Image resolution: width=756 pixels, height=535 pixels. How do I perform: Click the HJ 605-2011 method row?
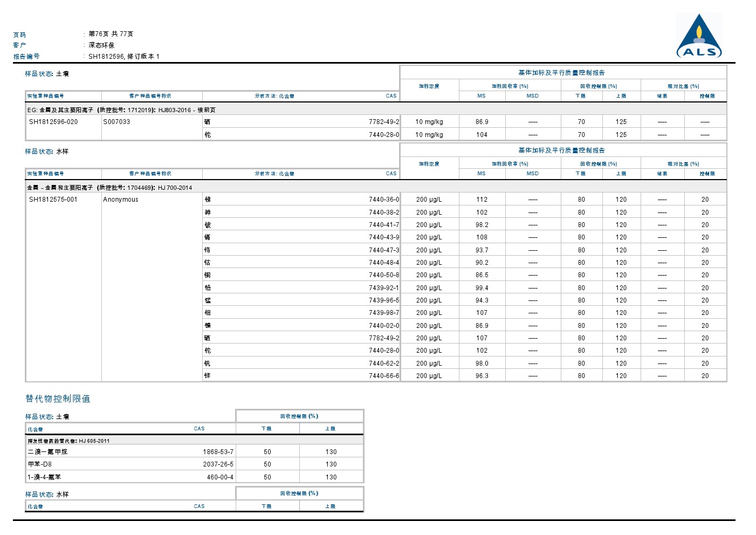tap(68, 441)
